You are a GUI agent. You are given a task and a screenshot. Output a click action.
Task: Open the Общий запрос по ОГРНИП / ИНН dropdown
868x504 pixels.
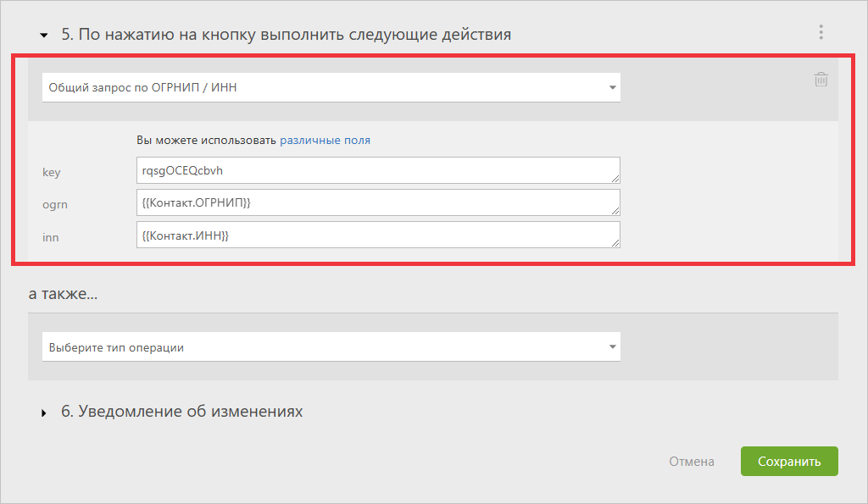[331, 87]
